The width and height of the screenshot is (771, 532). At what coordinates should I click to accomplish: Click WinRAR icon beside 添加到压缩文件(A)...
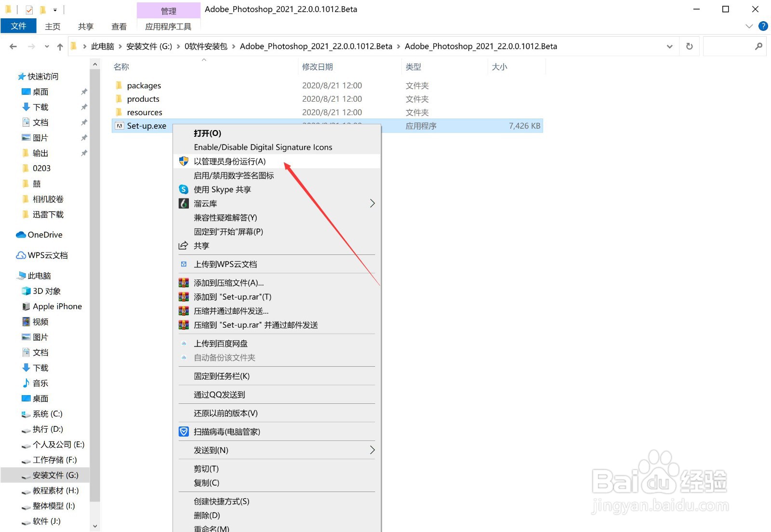click(184, 283)
